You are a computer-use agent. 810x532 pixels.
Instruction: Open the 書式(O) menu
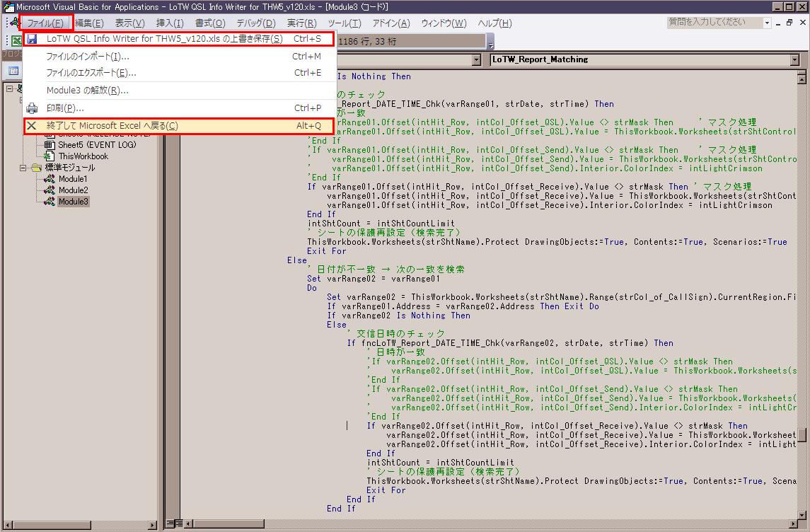point(210,23)
